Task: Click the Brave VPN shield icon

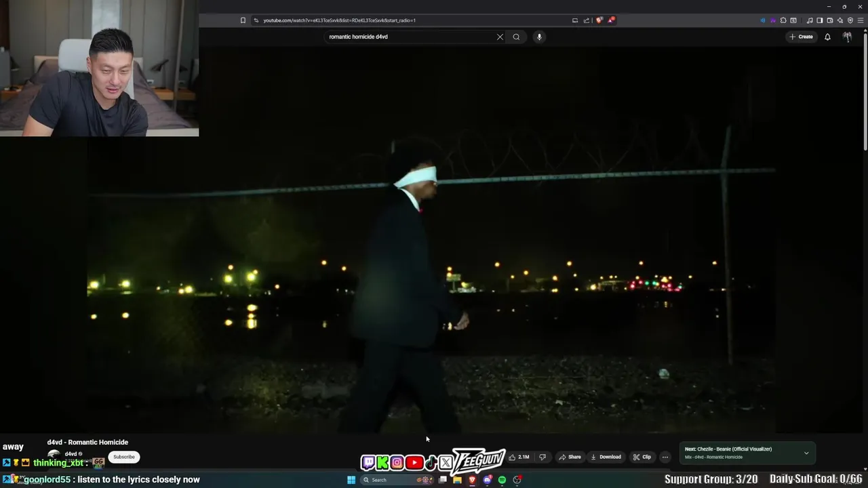Action: point(850,20)
